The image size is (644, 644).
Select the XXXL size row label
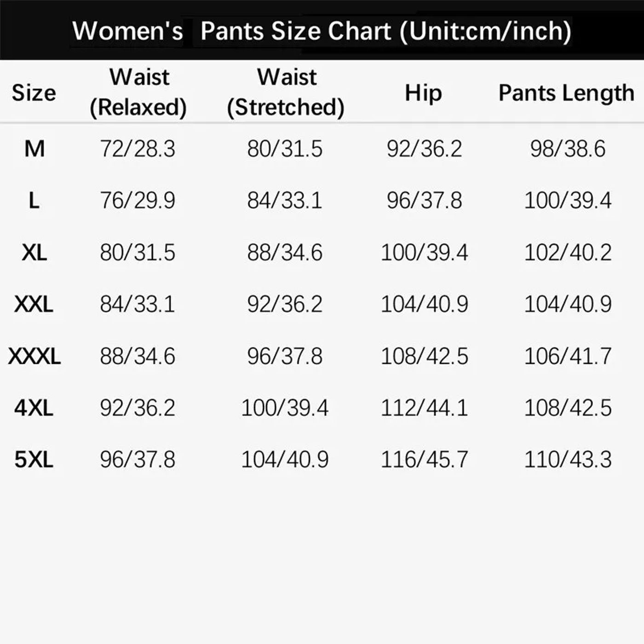(34, 356)
